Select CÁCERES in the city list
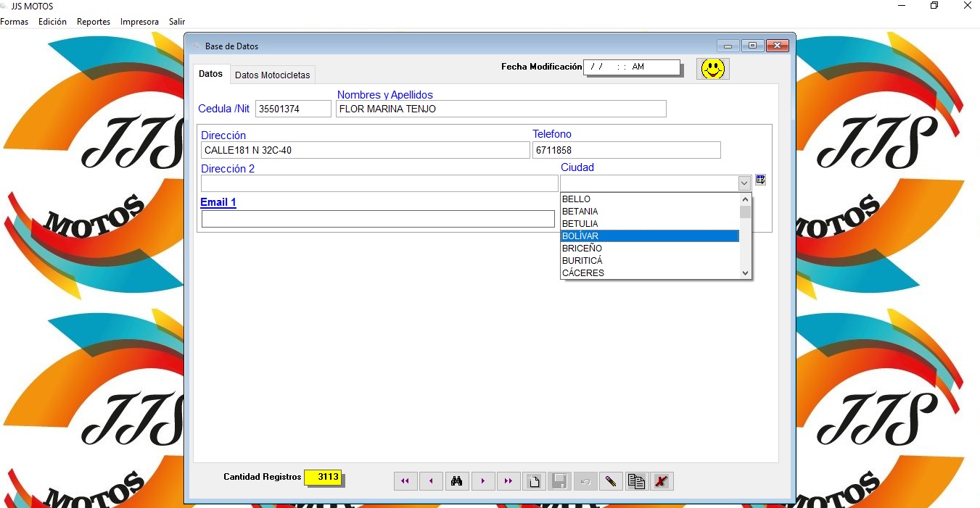 click(x=650, y=273)
